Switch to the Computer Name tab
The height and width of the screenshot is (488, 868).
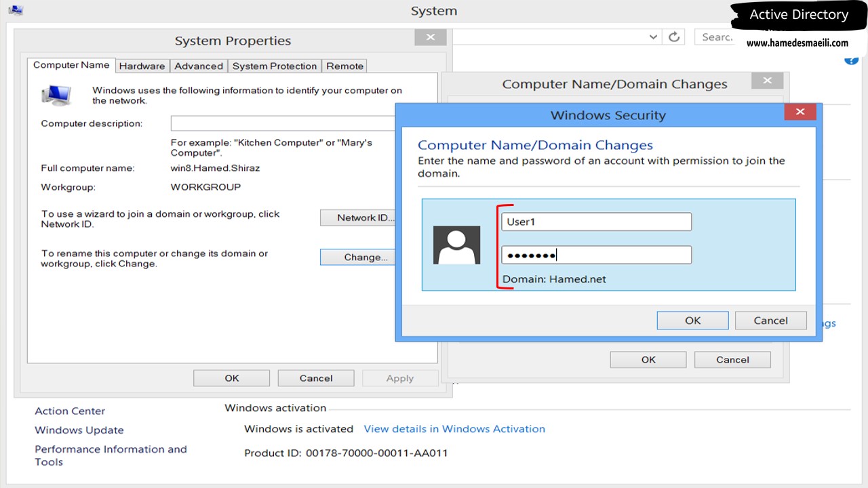pyautogui.click(x=71, y=65)
